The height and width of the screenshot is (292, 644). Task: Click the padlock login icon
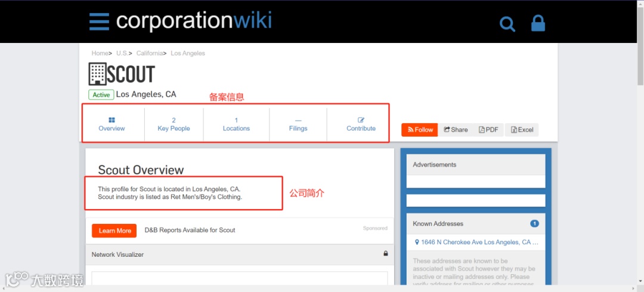pyautogui.click(x=538, y=23)
